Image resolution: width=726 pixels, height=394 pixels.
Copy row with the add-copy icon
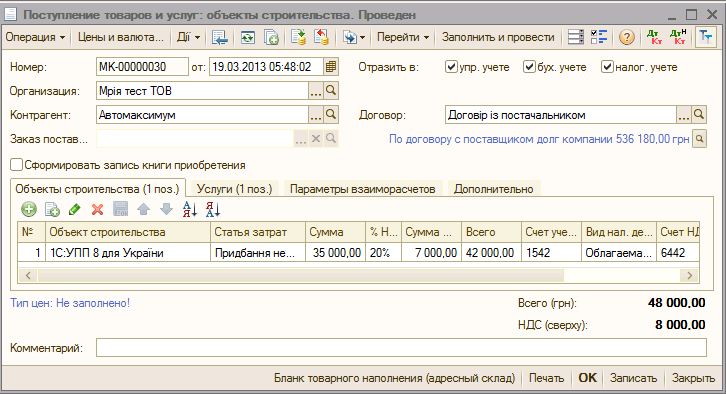(x=52, y=209)
